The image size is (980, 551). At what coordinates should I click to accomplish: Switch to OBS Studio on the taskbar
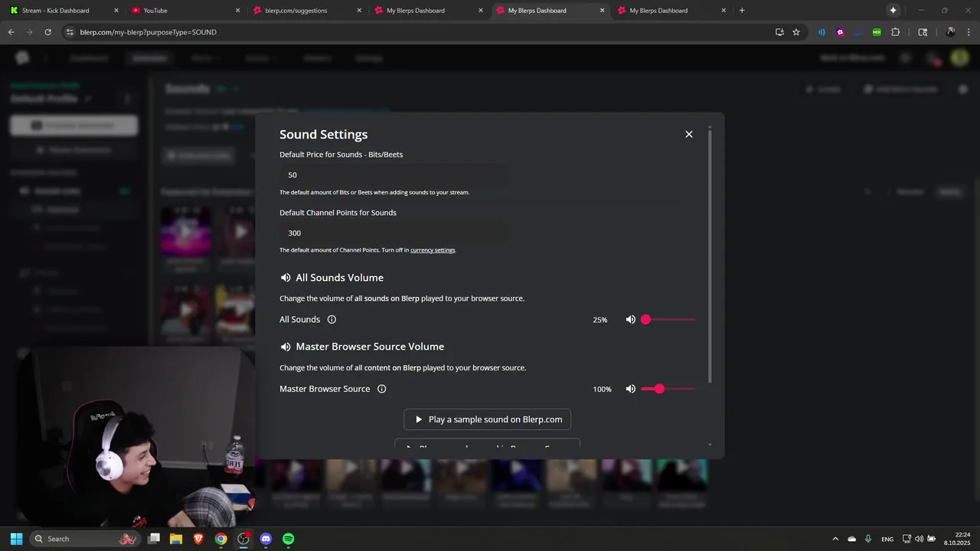pos(243,539)
